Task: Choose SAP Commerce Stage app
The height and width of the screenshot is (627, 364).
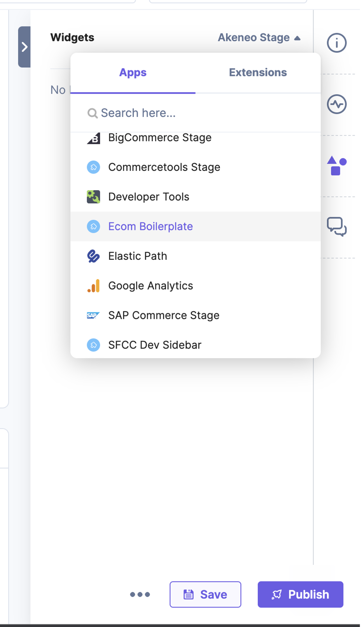Action: [x=196, y=315]
